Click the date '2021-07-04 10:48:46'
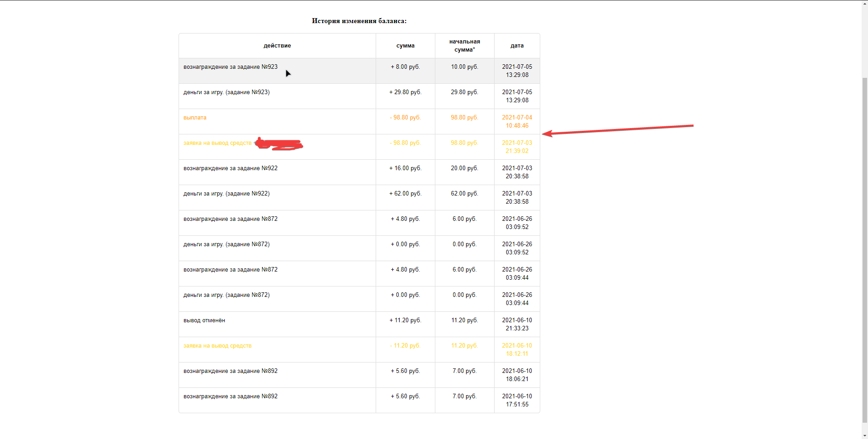 [517, 122]
